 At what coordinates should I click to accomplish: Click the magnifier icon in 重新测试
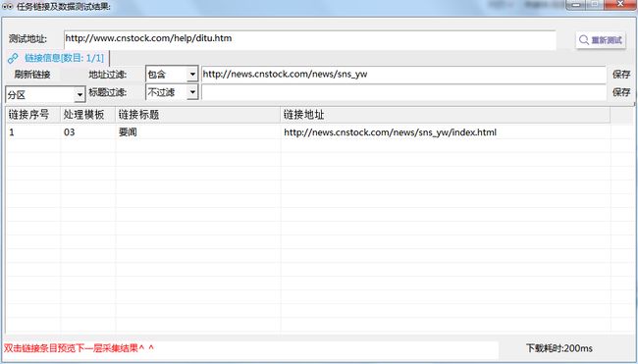pyautogui.click(x=584, y=40)
